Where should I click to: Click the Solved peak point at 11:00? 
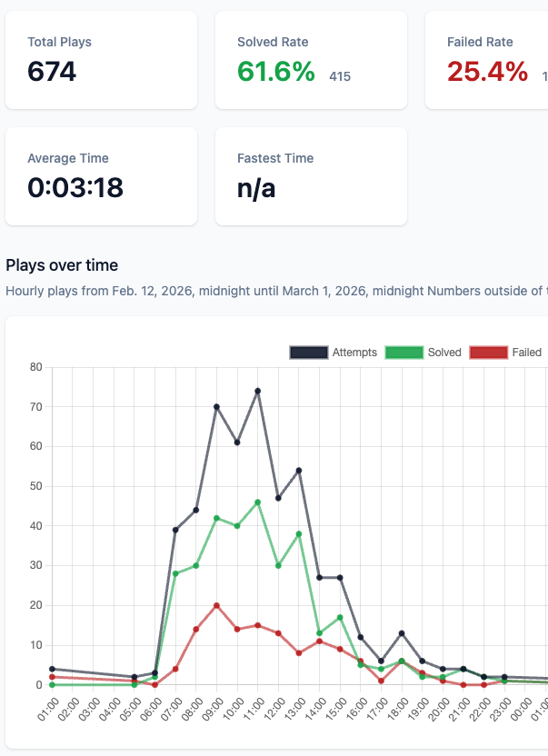tap(258, 502)
